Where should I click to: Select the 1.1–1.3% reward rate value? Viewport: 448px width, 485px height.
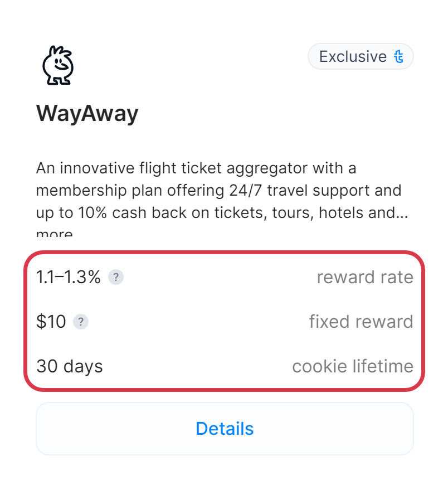pyautogui.click(x=69, y=277)
